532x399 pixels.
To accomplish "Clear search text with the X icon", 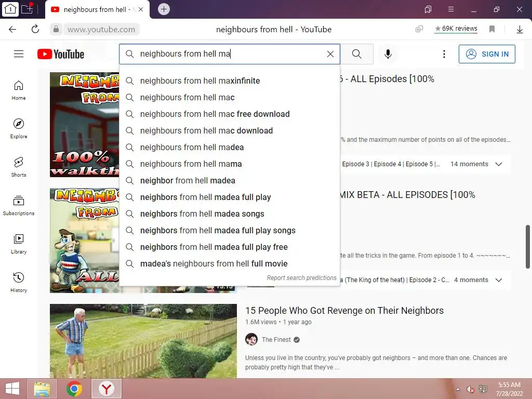I will click(x=330, y=54).
